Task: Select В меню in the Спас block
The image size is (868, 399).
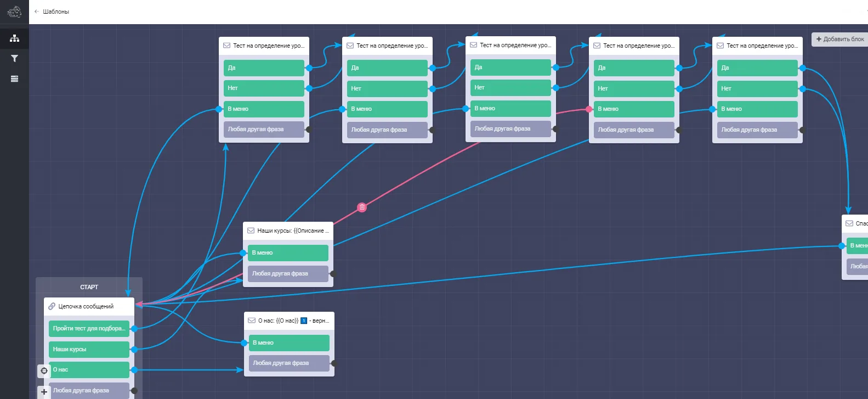Action: (857, 246)
